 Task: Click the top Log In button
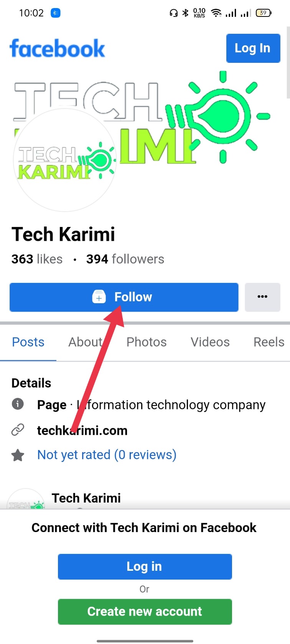click(x=253, y=48)
